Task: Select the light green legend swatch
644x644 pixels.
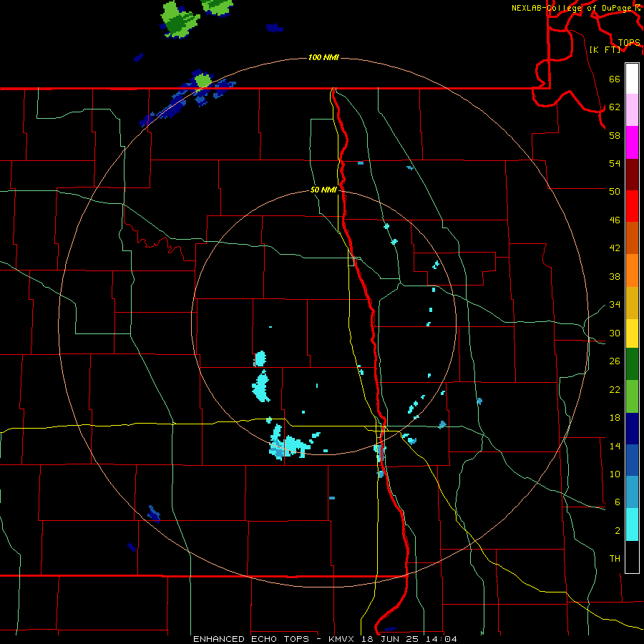Action: (632, 396)
